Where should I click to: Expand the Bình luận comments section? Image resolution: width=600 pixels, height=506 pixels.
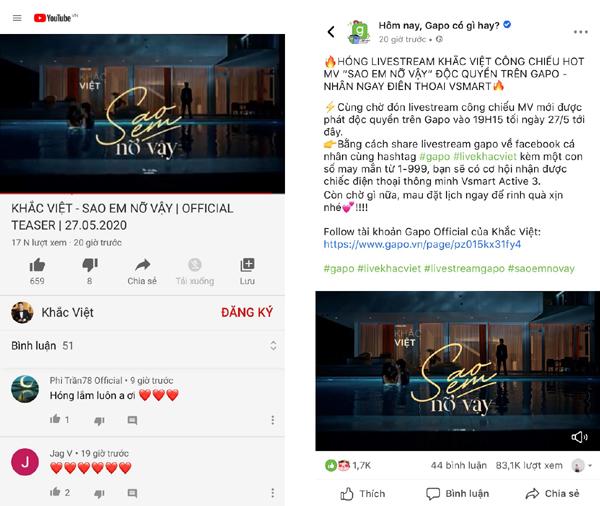[273, 346]
